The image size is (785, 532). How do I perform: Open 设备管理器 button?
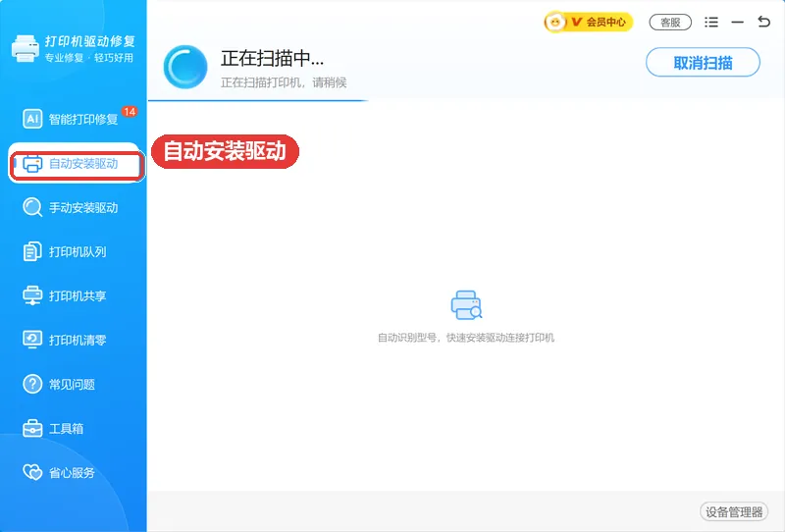point(734,512)
